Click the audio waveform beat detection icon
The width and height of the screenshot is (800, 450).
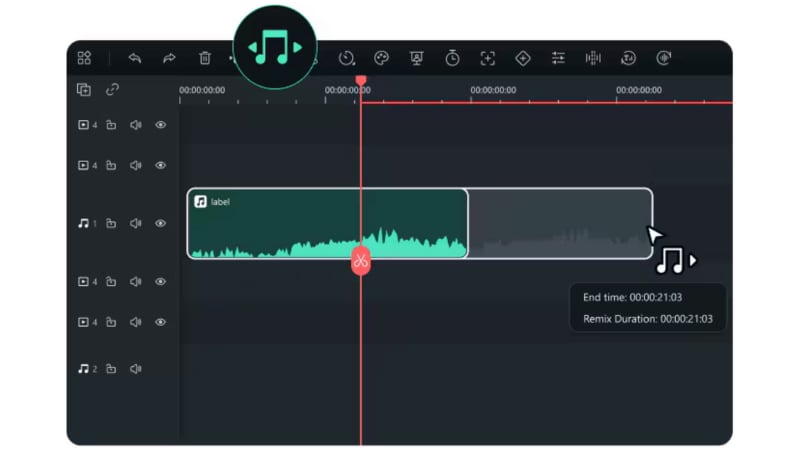tap(593, 58)
